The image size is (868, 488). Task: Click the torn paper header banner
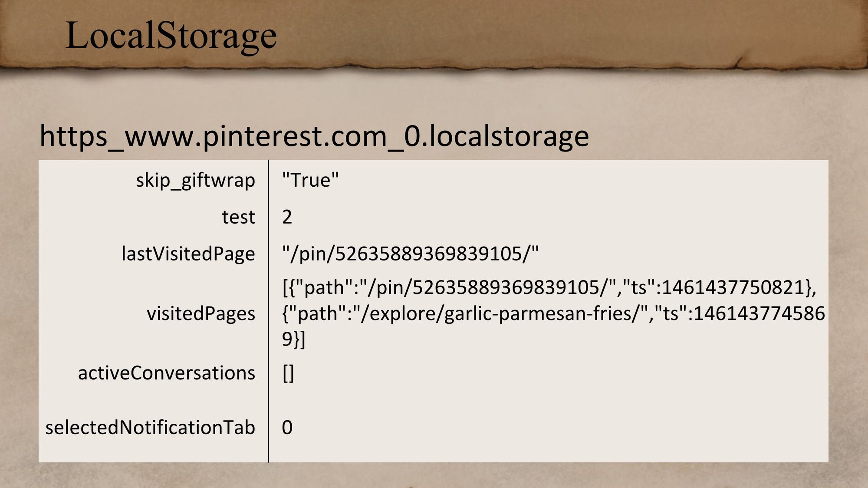pyautogui.click(x=434, y=35)
